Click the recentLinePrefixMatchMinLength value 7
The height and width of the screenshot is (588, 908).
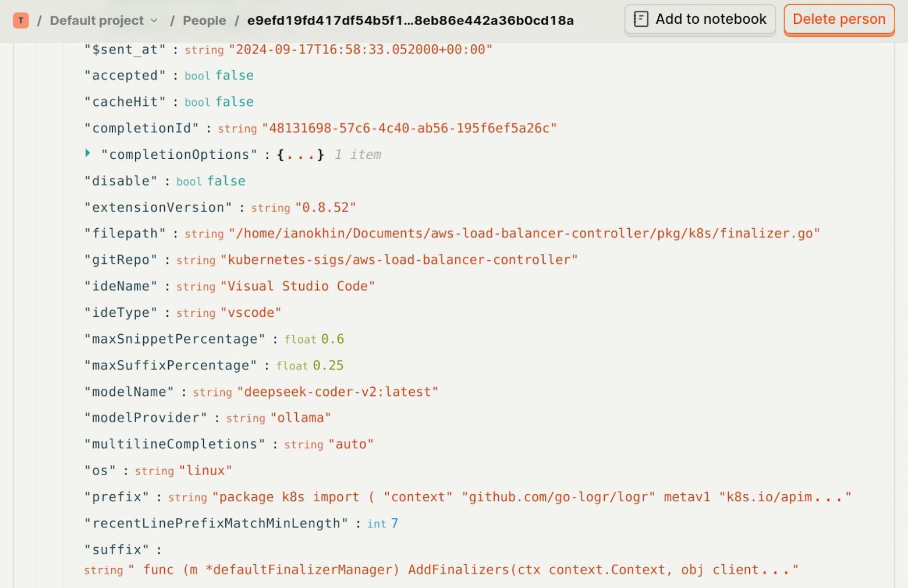tap(395, 523)
